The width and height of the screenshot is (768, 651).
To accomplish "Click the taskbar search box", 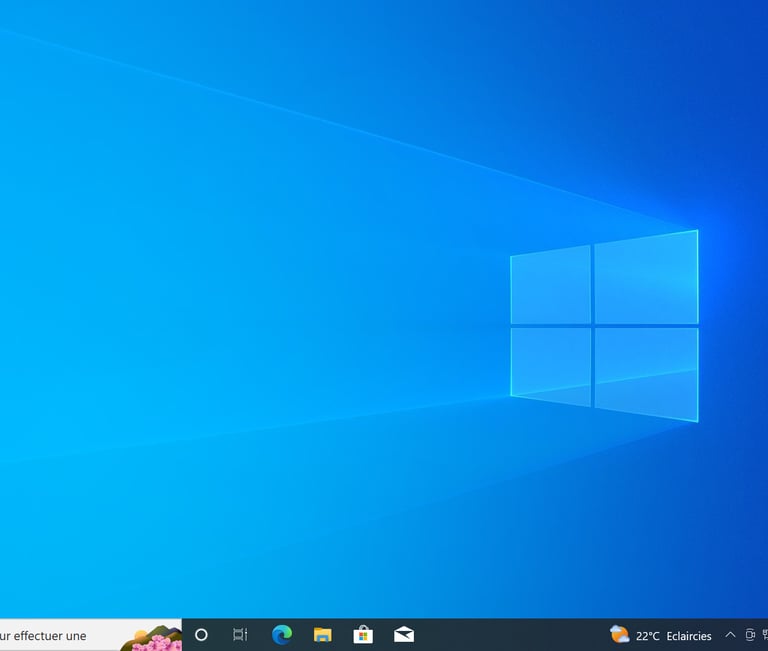I will pyautogui.click(x=91, y=635).
